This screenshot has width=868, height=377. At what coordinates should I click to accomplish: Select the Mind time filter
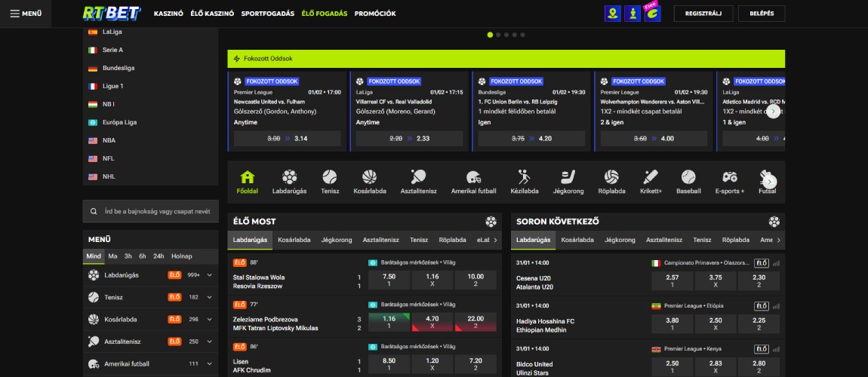[x=94, y=256]
